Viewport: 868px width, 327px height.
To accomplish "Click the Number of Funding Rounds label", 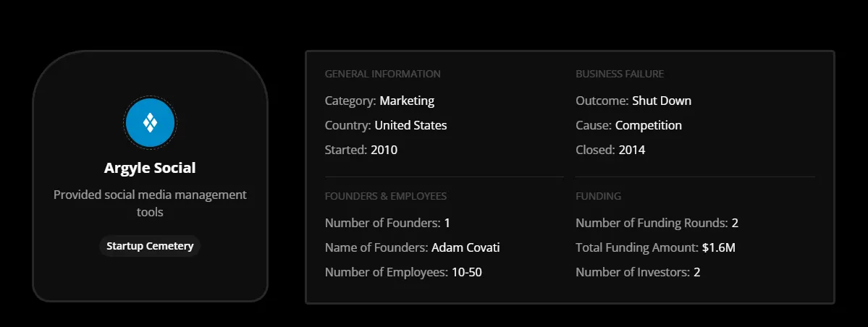I will [x=652, y=223].
